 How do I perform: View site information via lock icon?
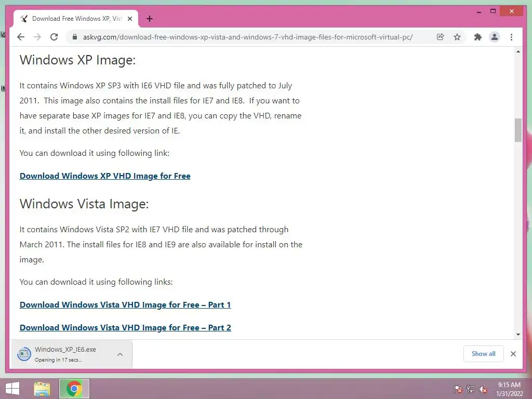coord(75,37)
